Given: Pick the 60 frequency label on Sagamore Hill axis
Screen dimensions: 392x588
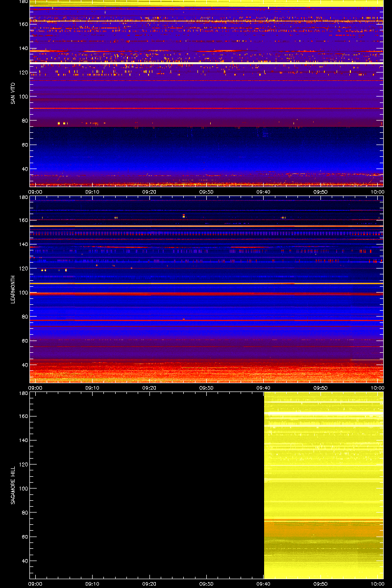Looking at the screenshot, I should [x=24, y=537].
